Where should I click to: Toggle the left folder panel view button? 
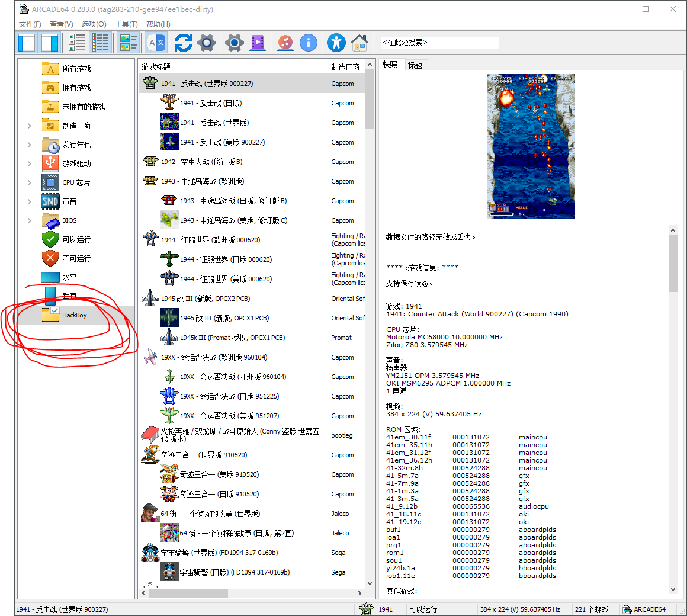(27, 43)
